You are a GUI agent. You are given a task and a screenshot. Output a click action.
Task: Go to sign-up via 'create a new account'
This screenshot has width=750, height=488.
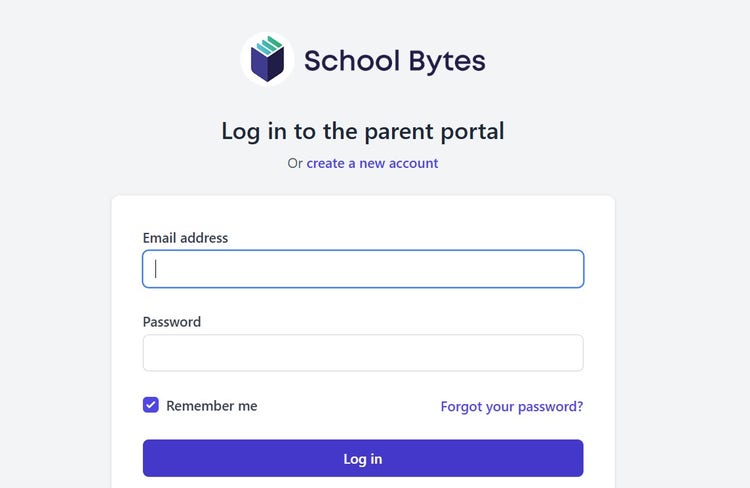(x=372, y=163)
